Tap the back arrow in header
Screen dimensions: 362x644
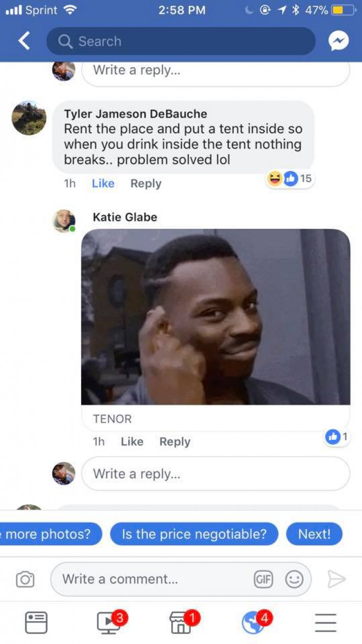click(24, 41)
